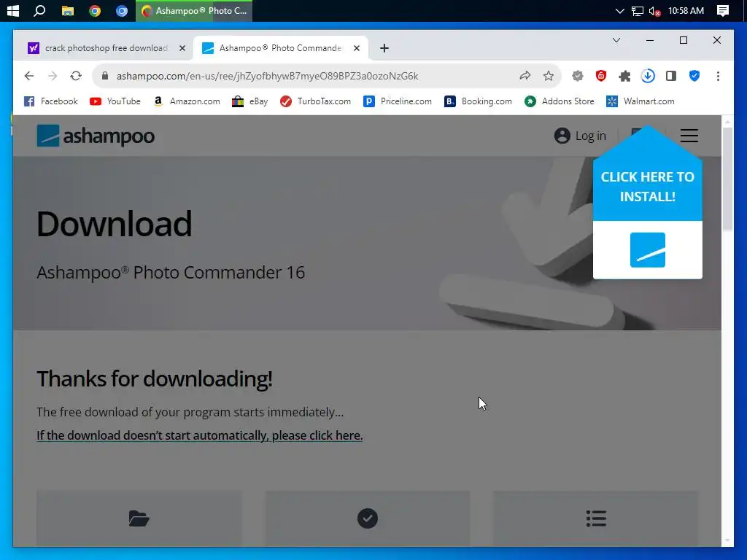747x560 pixels.
Task: Toggle the browser side panel
Action: 671,76
